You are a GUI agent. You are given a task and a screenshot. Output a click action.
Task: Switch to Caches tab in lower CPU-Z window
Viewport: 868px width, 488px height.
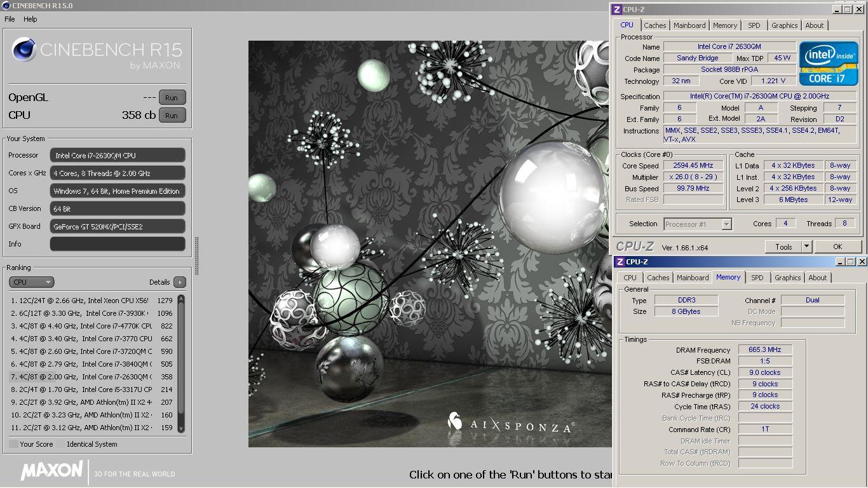click(658, 278)
